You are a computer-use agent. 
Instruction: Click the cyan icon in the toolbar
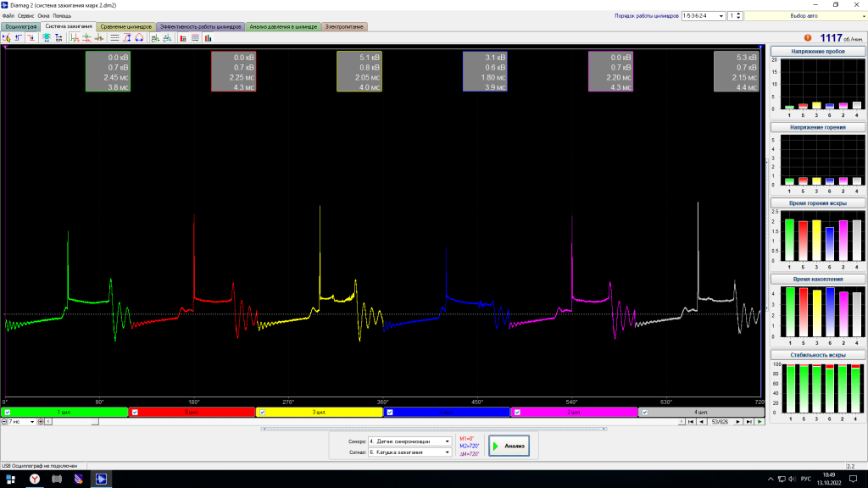click(x=47, y=37)
